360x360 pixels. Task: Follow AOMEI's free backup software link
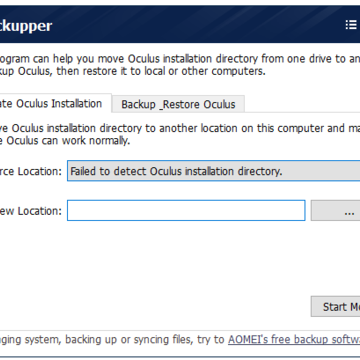(294, 339)
